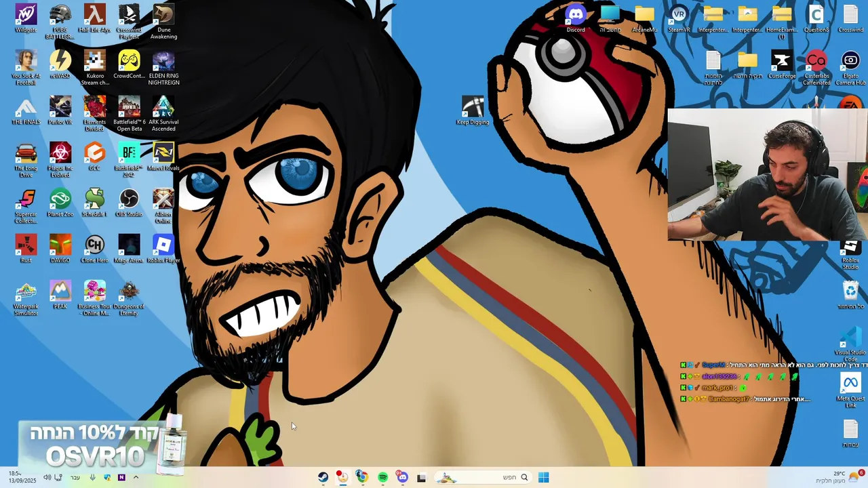Launch PUBG Battlegrounds from desktop
This screenshot has width=868, height=488.
click(60, 22)
